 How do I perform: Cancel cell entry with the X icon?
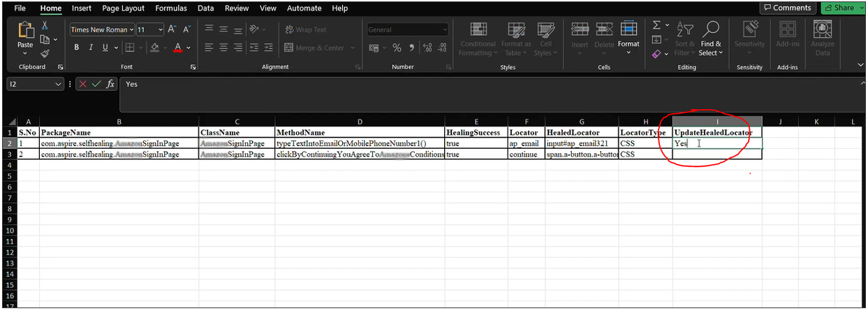[83, 84]
